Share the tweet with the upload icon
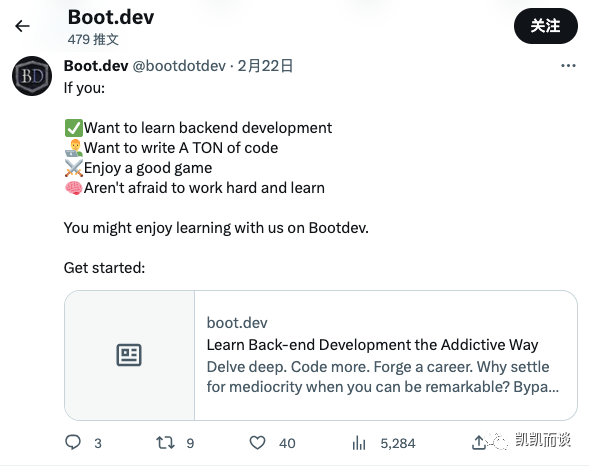Viewport: 589px width, 466px height. coord(479,442)
